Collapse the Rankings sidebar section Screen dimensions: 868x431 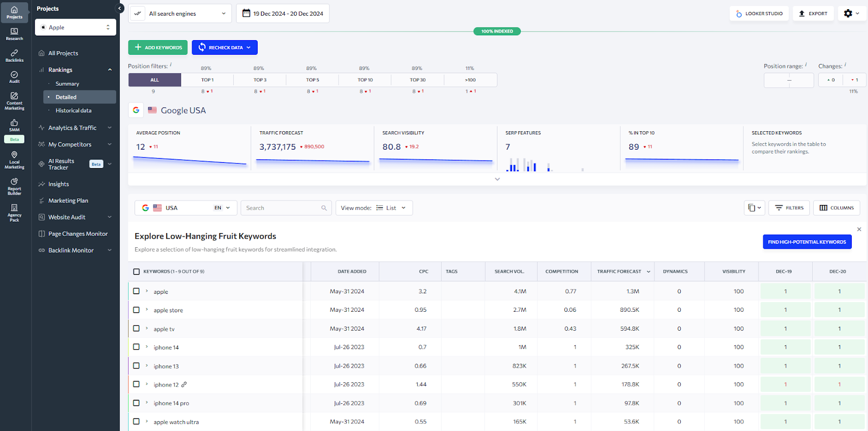coord(110,70)
